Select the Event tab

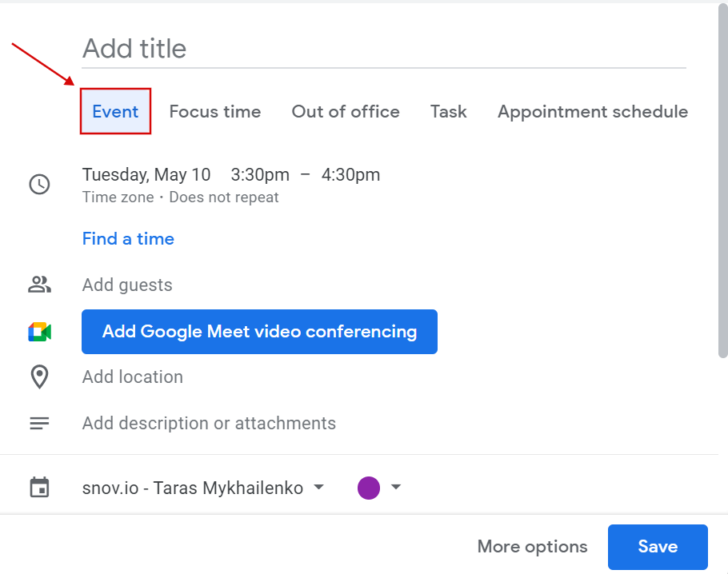[x=115, y=111]
